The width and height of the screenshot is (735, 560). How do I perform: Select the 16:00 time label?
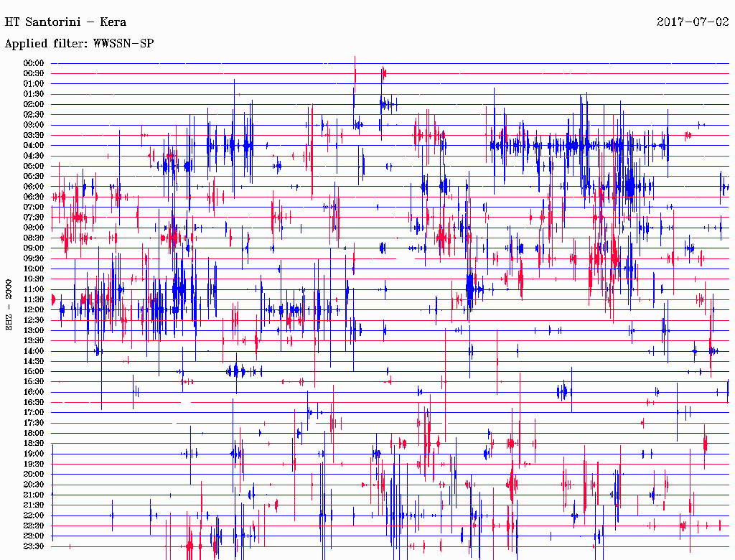coord(34,392)
